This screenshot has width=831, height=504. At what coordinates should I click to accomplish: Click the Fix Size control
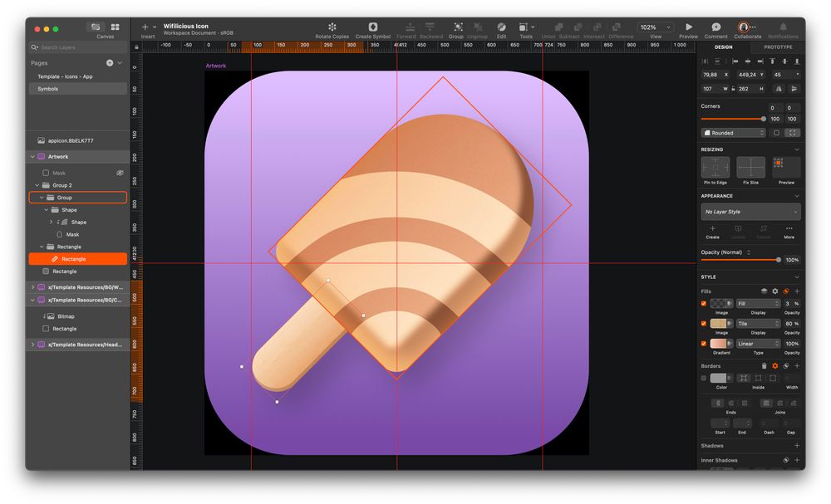click(x=750, y=167)
